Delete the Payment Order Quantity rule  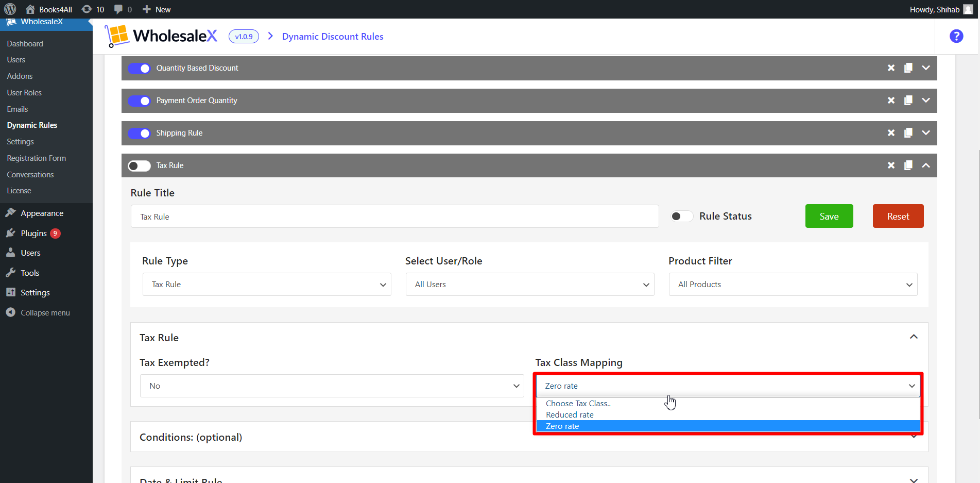[x=891, y=101]
